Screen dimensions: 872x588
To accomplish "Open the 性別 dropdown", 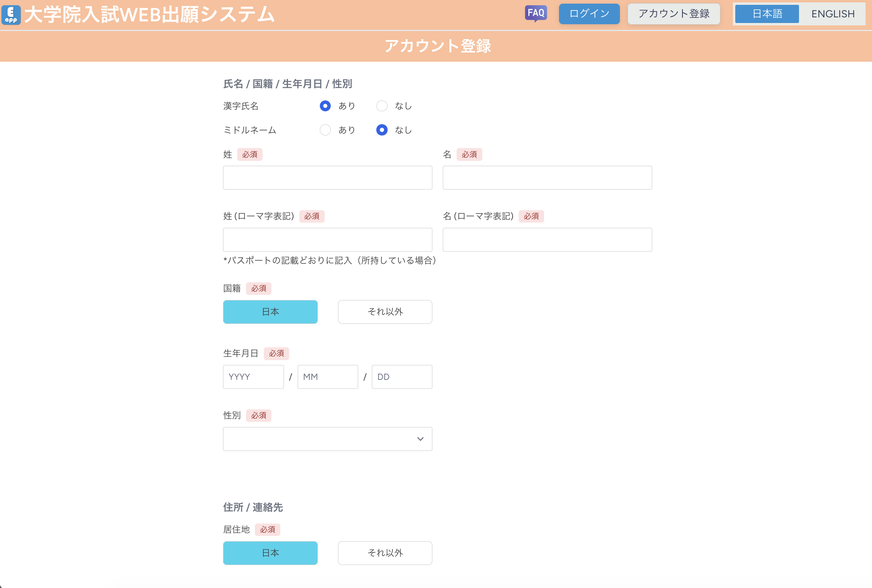I will (327, 439).
